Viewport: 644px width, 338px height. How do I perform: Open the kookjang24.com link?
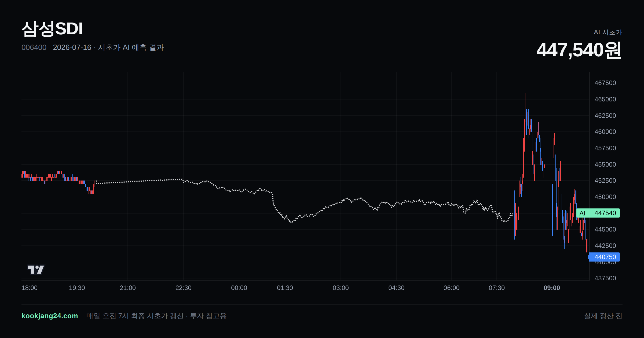[x=50, y=316]
